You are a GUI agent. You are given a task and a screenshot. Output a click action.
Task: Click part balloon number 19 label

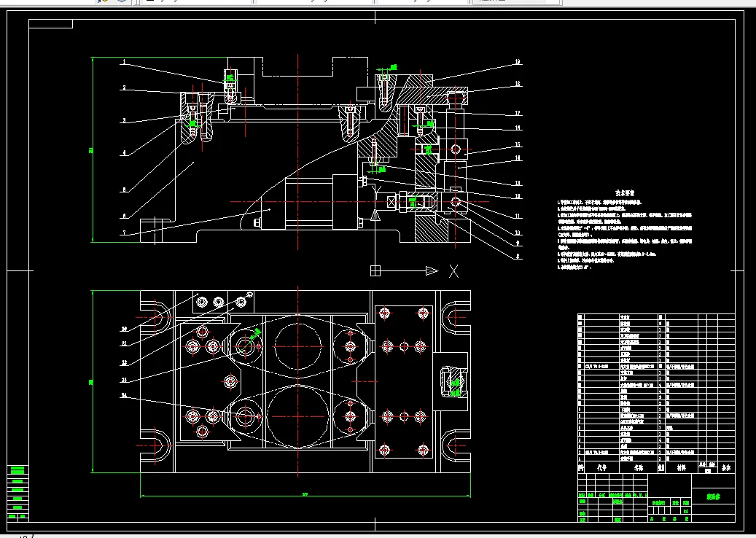click(x=518, y=62)
